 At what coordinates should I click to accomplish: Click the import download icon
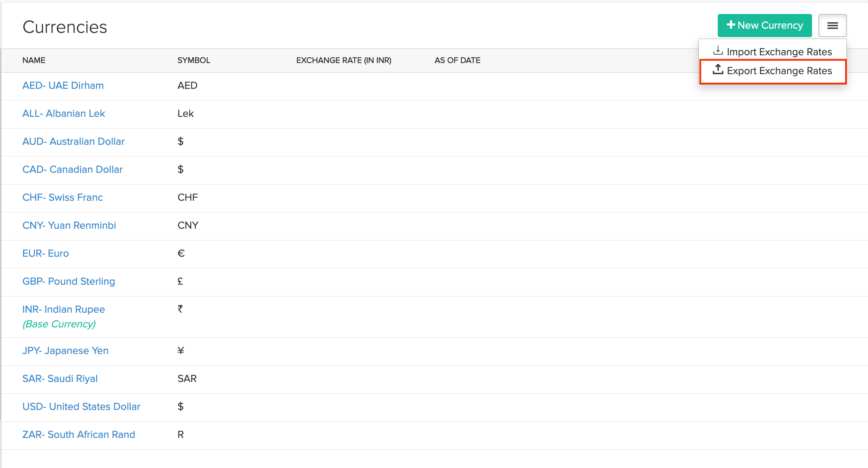(x=718, y=51)
